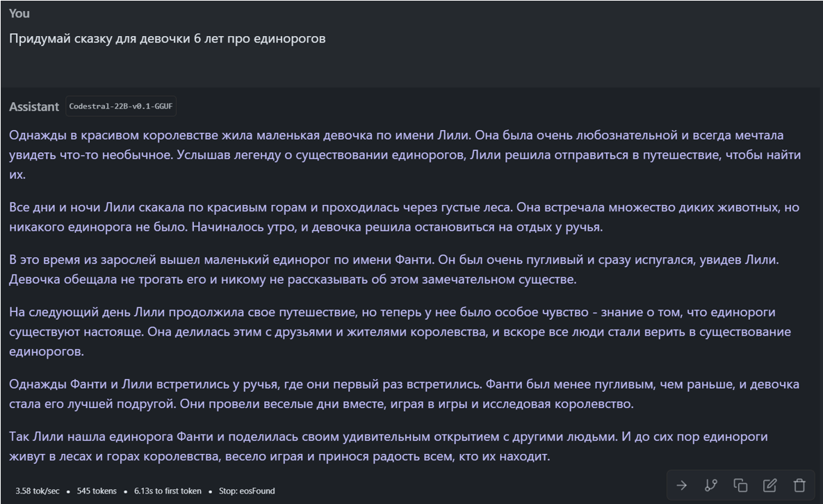
Task: Click the user prompt "Придумай сказку для девочки"
Action: click(x=168, y=38)
